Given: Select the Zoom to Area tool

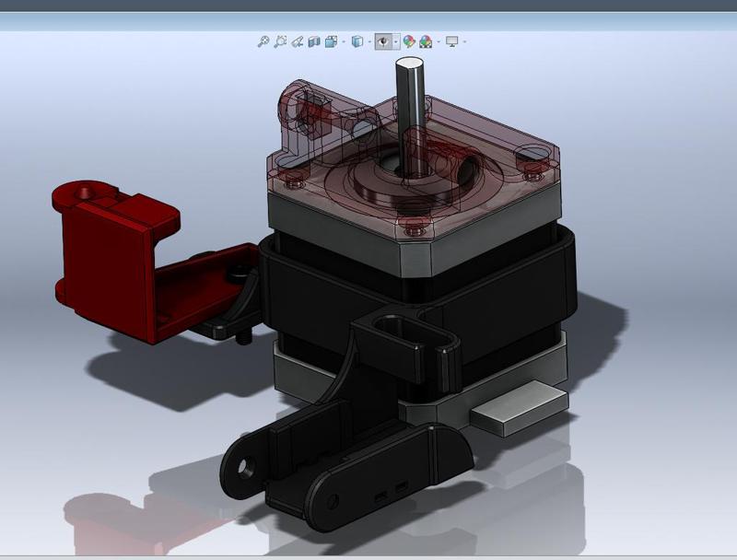Looking at the screenshot, I should click(280, 41).
